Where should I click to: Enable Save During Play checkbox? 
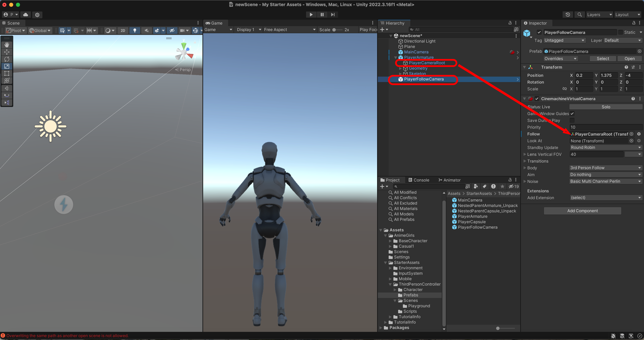point(572,120)
